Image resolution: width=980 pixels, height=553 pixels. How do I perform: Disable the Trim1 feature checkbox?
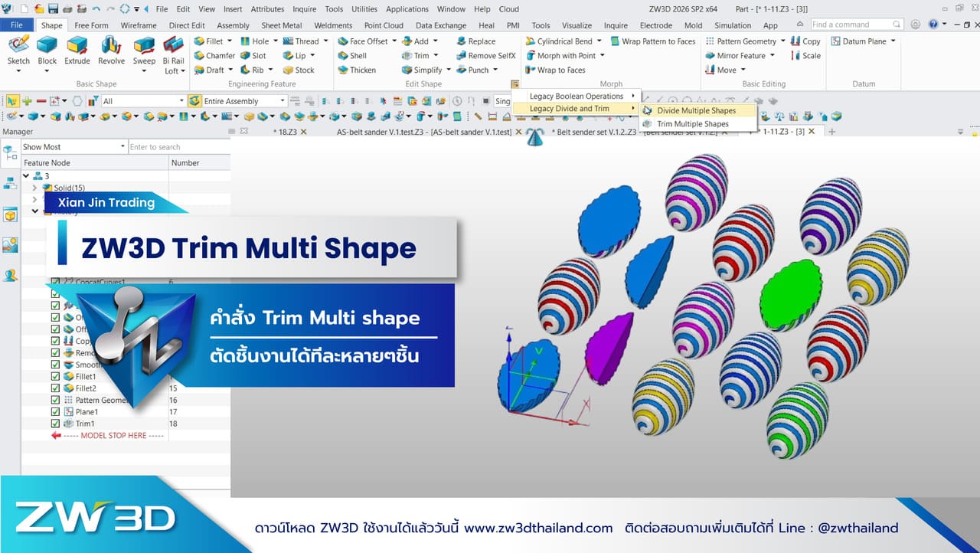coord(54,423)
